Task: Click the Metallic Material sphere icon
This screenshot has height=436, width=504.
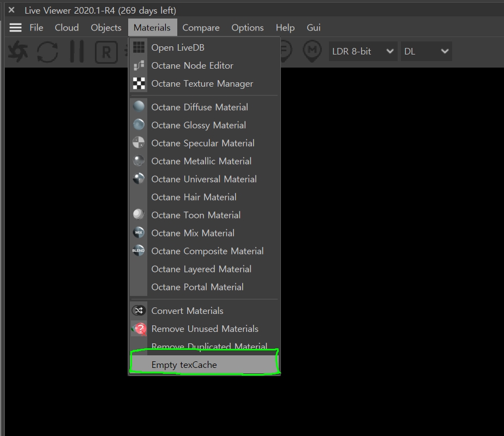Action: coord(139,161)
